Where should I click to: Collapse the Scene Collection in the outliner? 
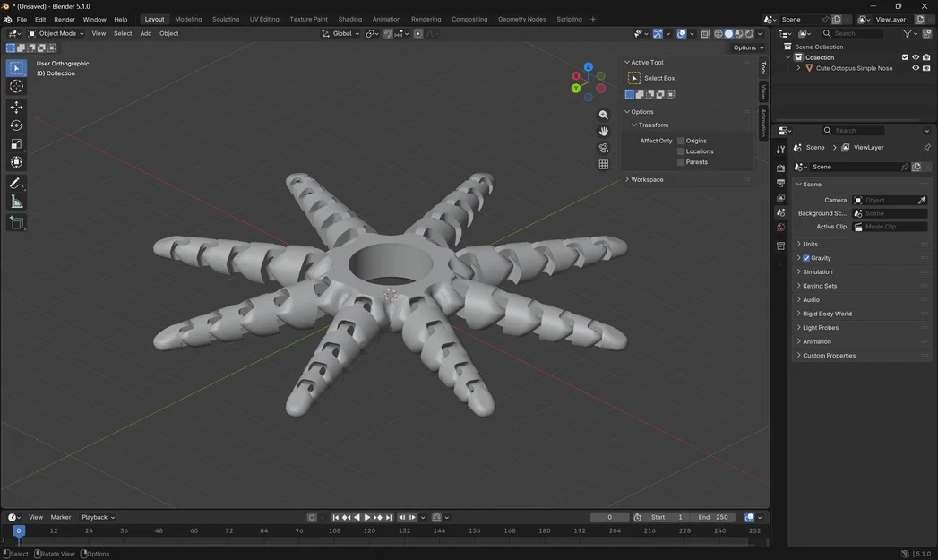point(787,47)
